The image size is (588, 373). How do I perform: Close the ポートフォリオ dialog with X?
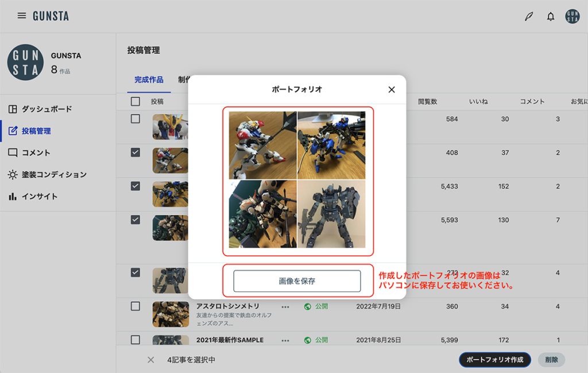pyautogui.click(x=392, y=90)
